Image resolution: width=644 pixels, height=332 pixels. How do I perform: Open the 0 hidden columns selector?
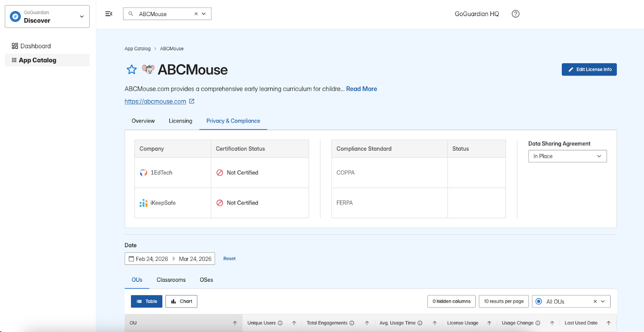(451, 301)
